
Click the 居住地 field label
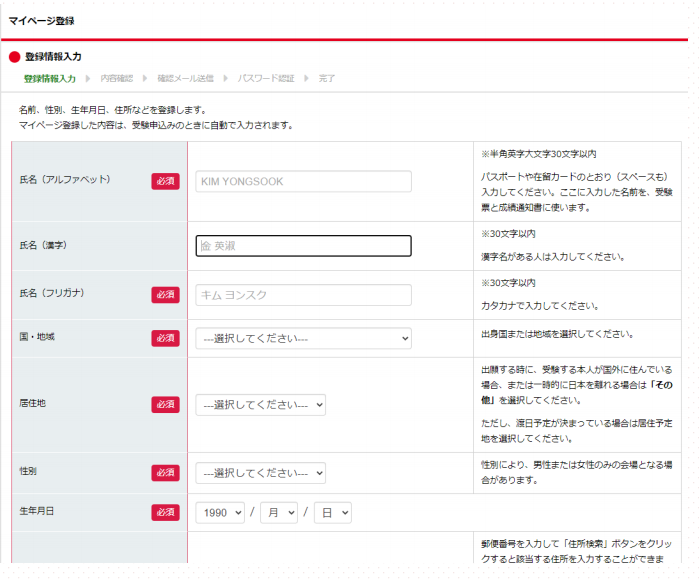point(32,403)
